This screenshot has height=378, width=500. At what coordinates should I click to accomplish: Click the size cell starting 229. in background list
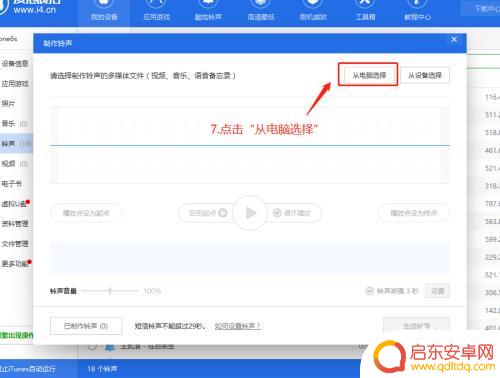coord(492,257)
